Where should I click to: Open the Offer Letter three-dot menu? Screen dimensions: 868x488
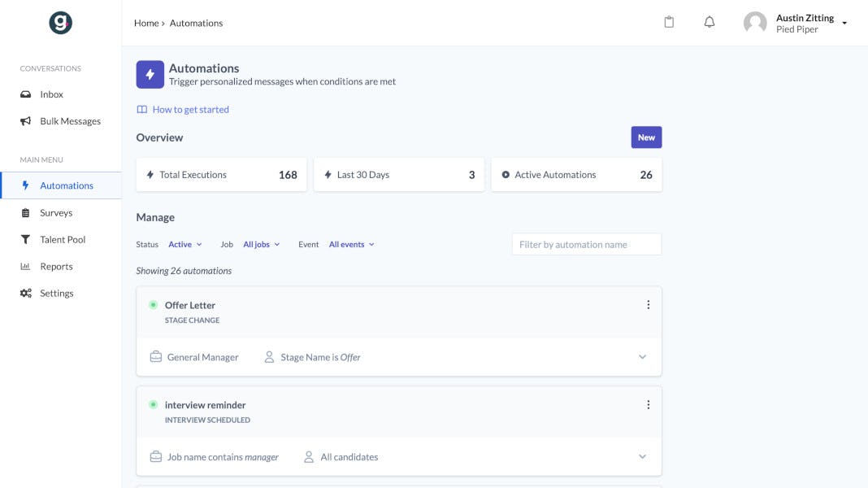[648, 305]
